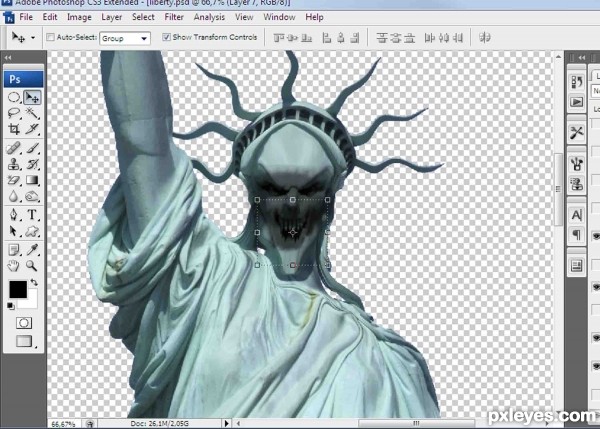Open the Window menu
600x429 pixels.
point(279,17)
